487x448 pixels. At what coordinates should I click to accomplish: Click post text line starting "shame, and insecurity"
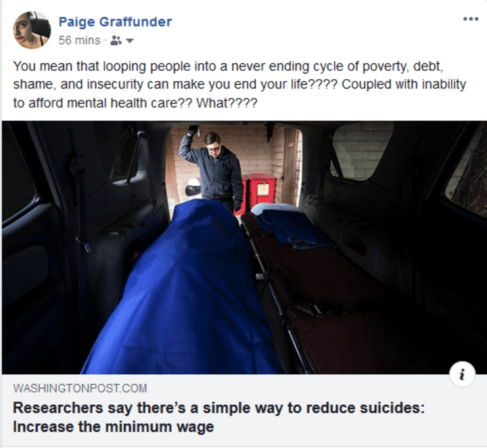click(x=239, y=84)
